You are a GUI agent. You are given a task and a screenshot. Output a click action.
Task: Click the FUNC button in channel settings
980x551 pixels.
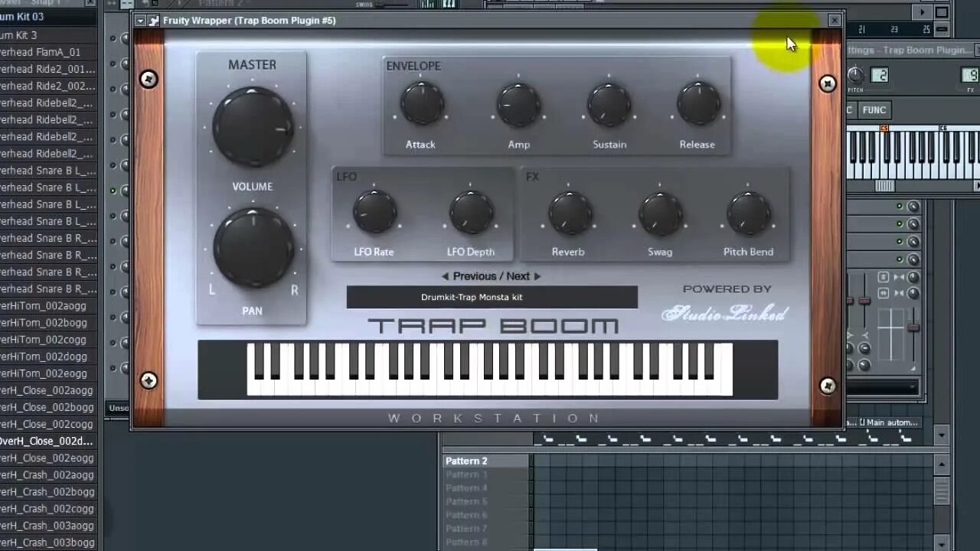pyautogui.click(x=874, y=110)
